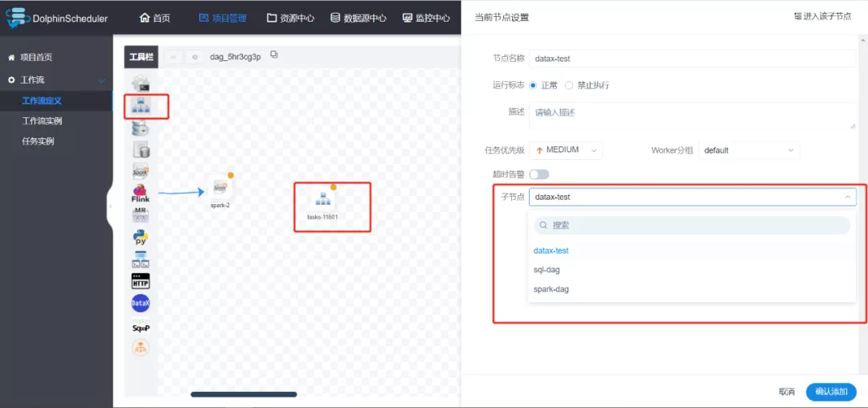Screen dimensions: 868x408
Task: Open the 监控中心 monitor center tab
Action: [426, 18]
